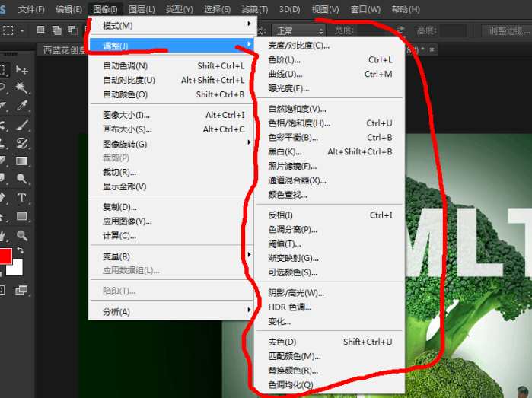Choose 色相/饱和度(H) adjustment
532x398 pixels.
(x=330, y=123)
